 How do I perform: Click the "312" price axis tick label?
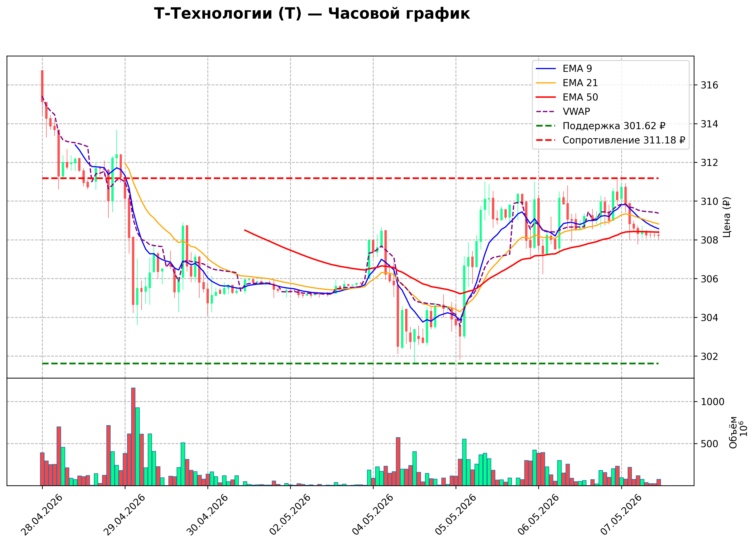point(709,163)
